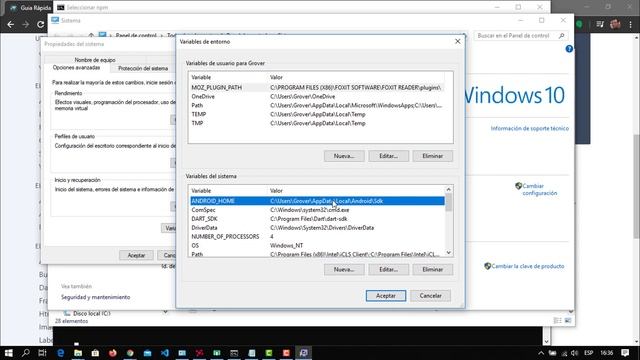
Task: Click the browser profile avatar
Action: [x=615, y=24]
